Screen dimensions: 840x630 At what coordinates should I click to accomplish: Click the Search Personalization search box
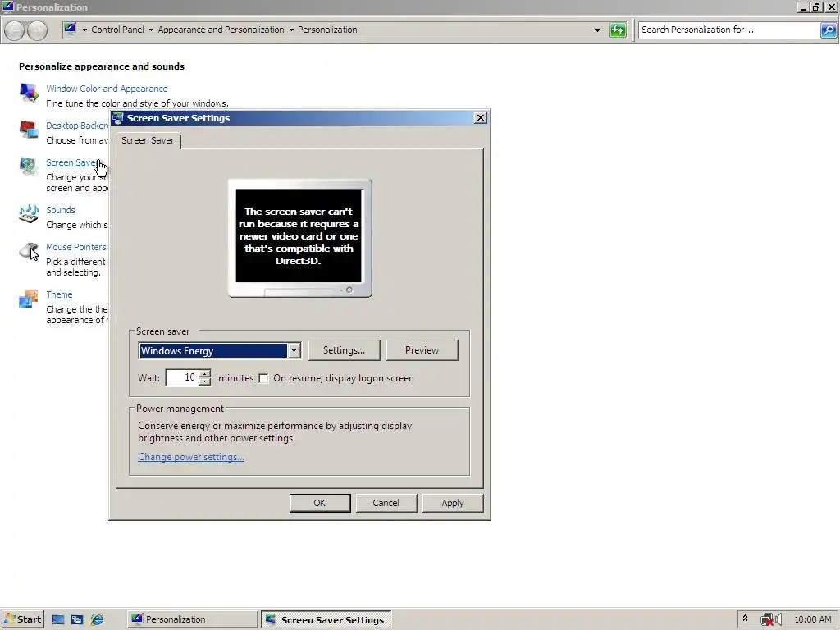tap(729, 30)
